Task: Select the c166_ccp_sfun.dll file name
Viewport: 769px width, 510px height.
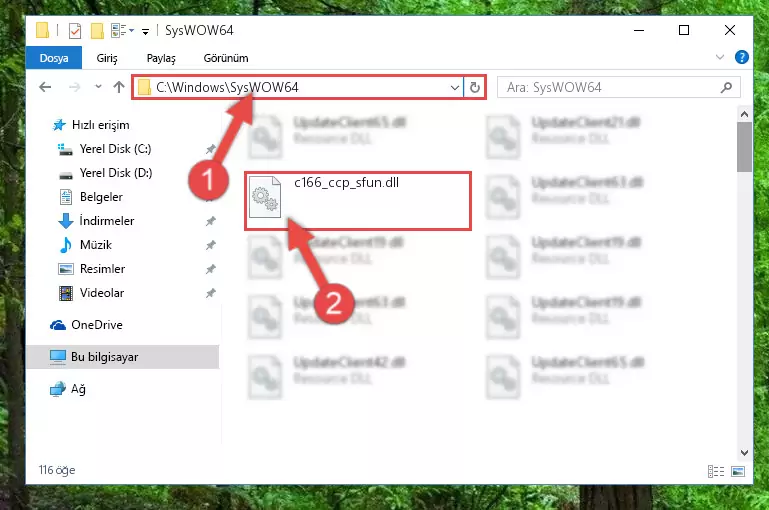Action: (346, 182)
